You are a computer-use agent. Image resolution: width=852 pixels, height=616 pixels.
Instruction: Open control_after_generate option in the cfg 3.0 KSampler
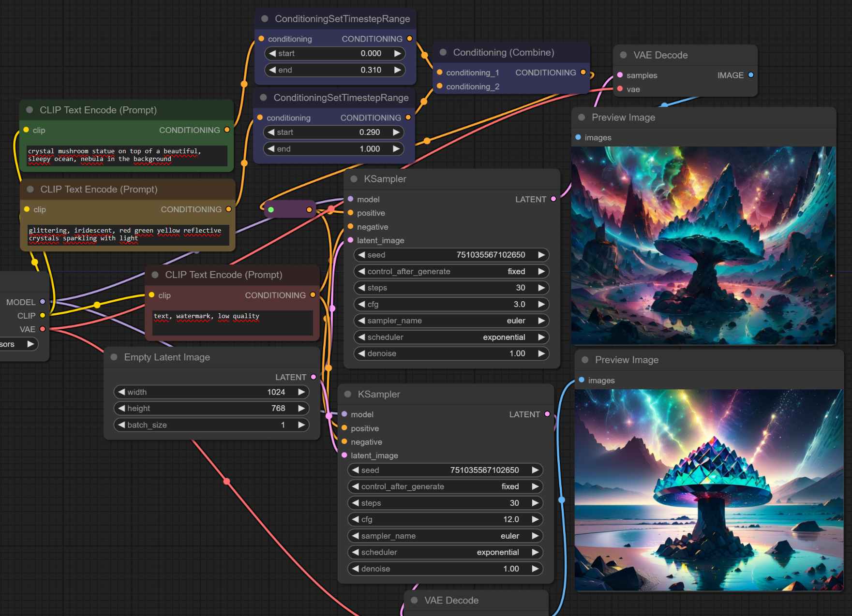tap(451, 271)
